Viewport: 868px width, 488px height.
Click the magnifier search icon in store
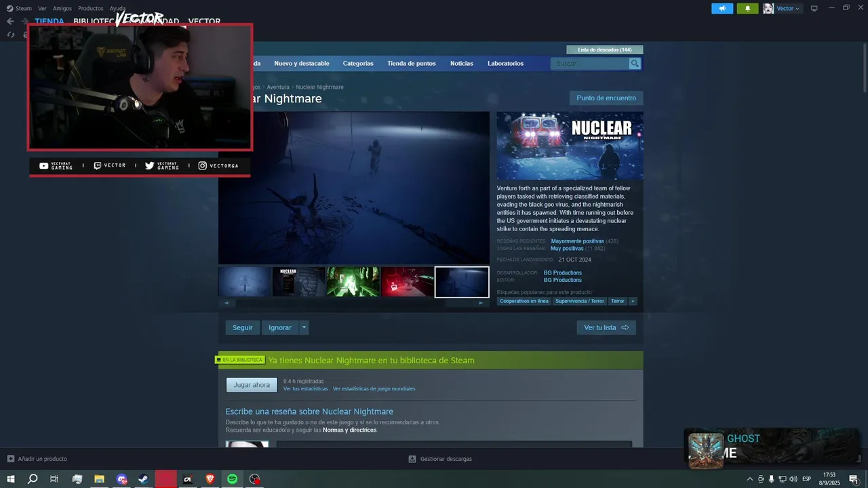pos(635,63)
